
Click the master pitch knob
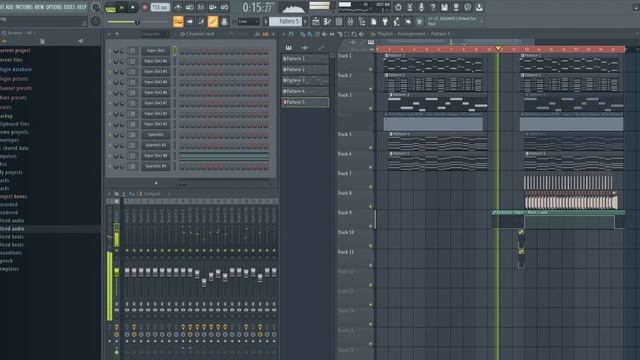click(96, 21)
